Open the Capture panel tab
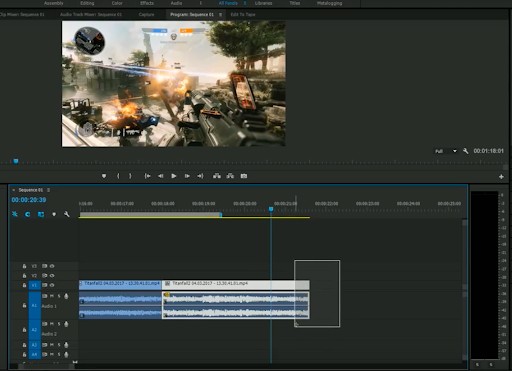The width and height of the screenshot is (512, 371). pyautogui.click(x=146, y=15)
